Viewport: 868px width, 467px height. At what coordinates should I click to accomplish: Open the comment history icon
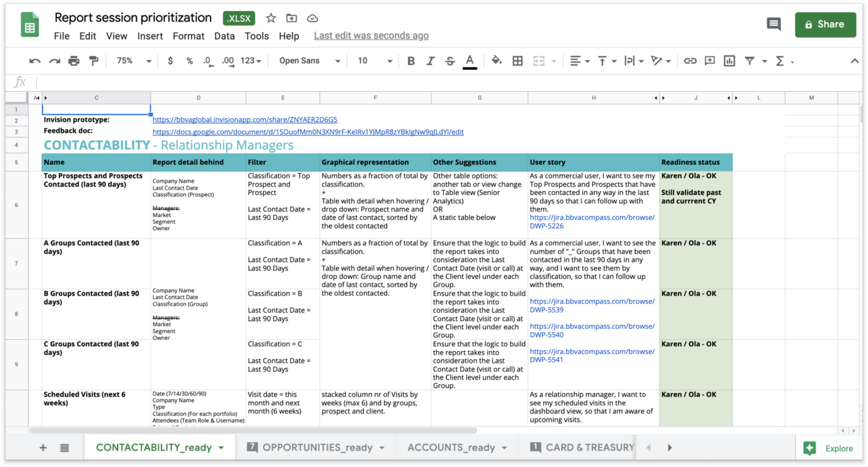[x=774, y=24]
